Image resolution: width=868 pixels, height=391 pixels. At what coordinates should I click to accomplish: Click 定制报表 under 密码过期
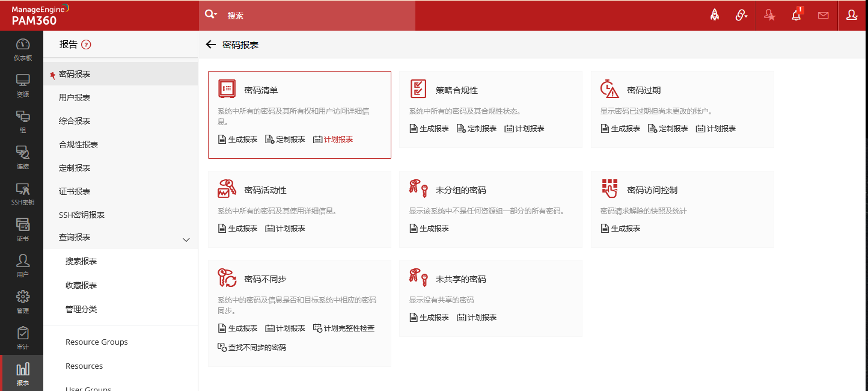(668, 128)
